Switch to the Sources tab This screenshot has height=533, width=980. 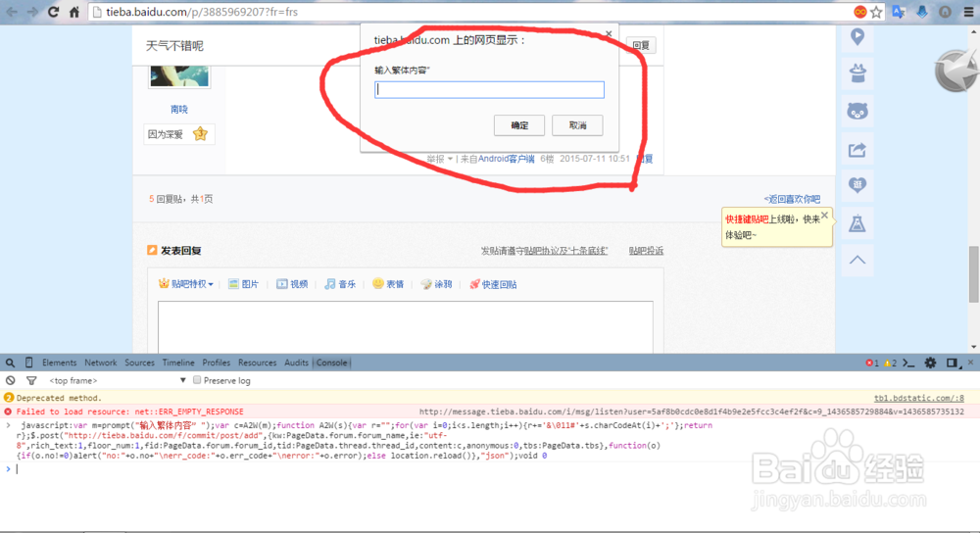tap(139, 363)
